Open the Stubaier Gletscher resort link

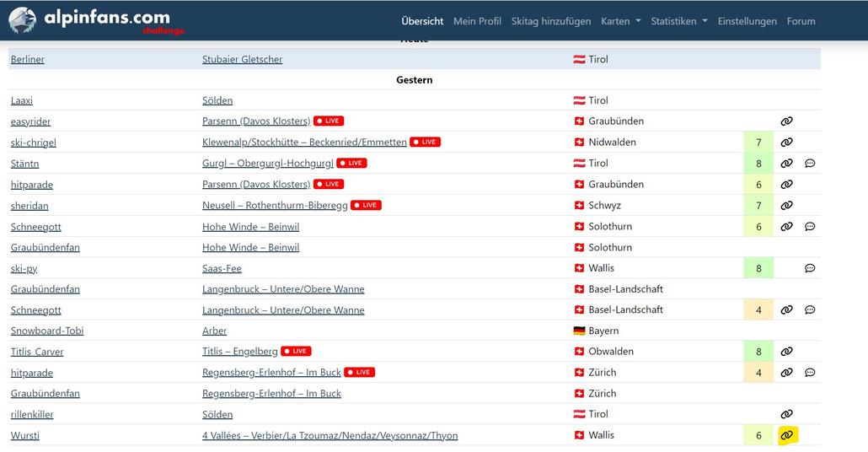click(242, 60)
